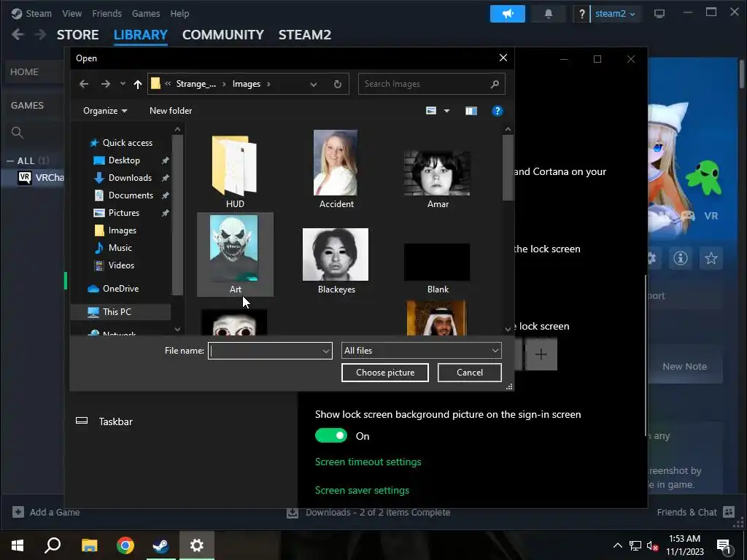Open the Friends menu
Image resolution: width=747 pixels, height=560 pixels.
click(107, 13)
